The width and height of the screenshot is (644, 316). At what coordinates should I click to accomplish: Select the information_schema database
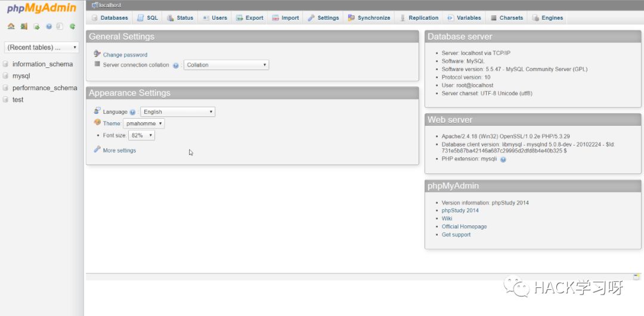(42, 64)
